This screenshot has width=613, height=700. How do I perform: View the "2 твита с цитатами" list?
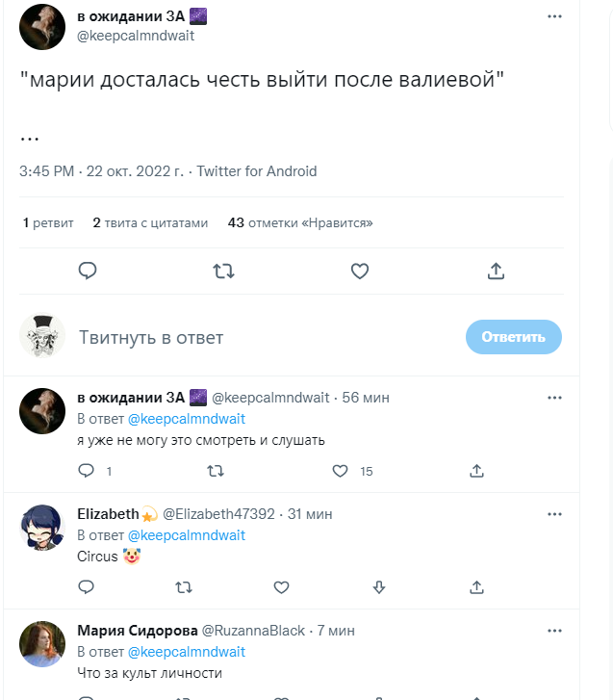(150, 222)
